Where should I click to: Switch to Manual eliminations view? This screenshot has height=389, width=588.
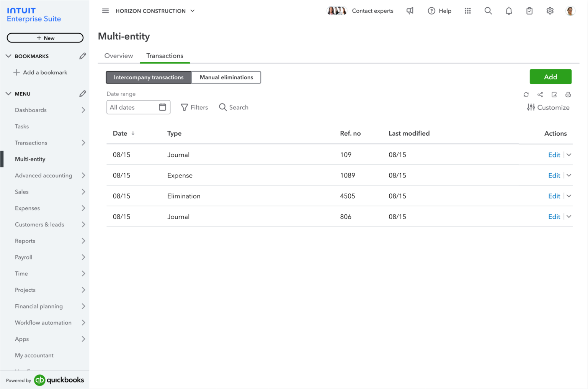226,77
